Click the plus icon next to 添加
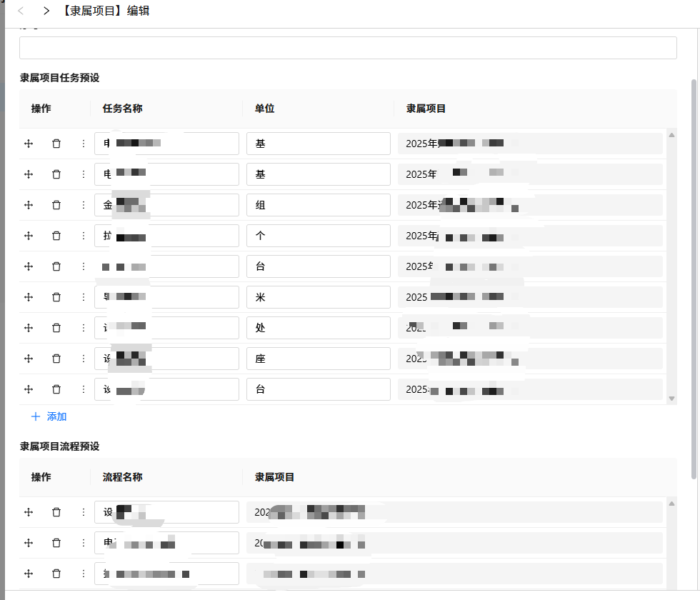The width and height of the screenshot is (700, 600). pos(36,416)
